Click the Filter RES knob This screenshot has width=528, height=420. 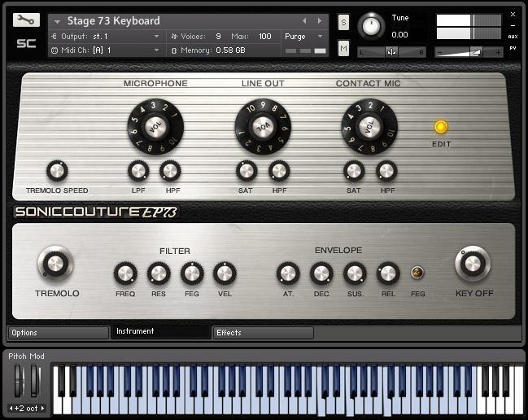click(159, 273)
